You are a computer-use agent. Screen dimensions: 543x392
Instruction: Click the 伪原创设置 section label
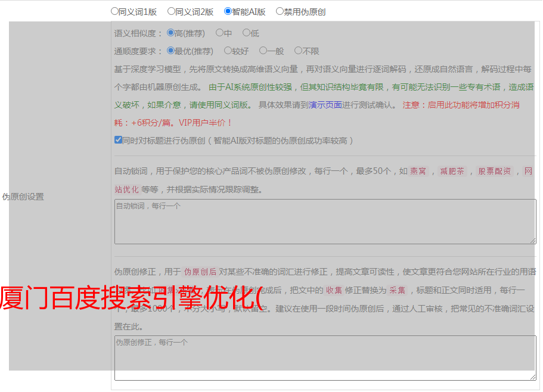(x=23, y=197)
